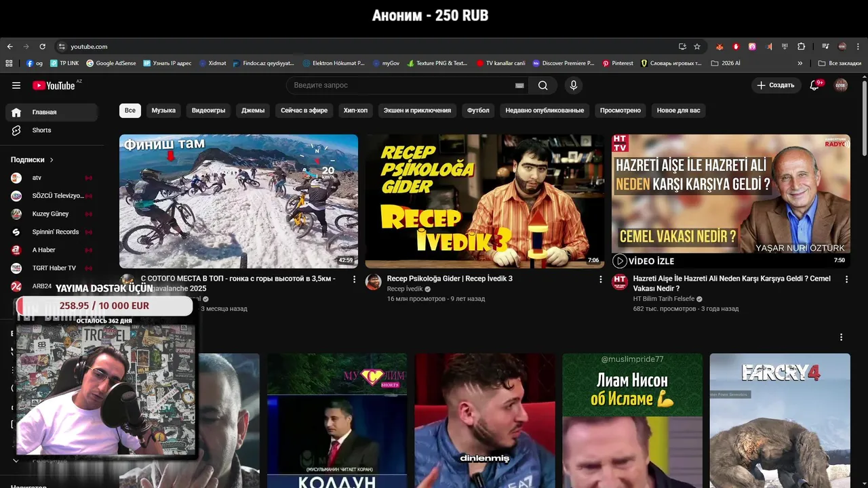The height and width of the screenshot is (488, 868).
Task: Go back in the browser
Action: click(x=9, y=47)
